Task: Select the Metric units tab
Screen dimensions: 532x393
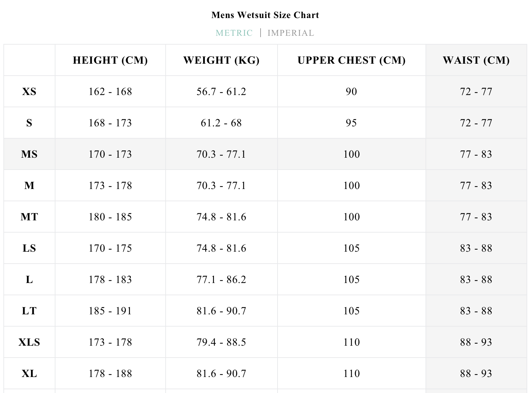Action: (234, 33)
